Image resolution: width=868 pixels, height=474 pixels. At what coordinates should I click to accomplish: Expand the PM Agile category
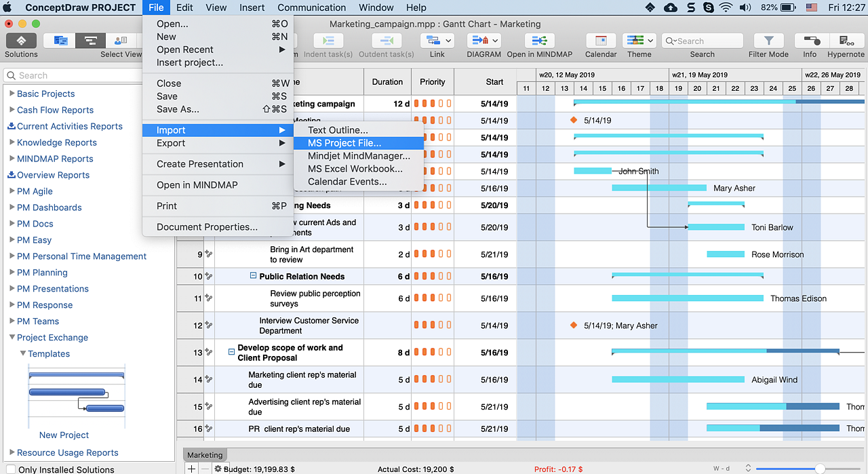12,191
